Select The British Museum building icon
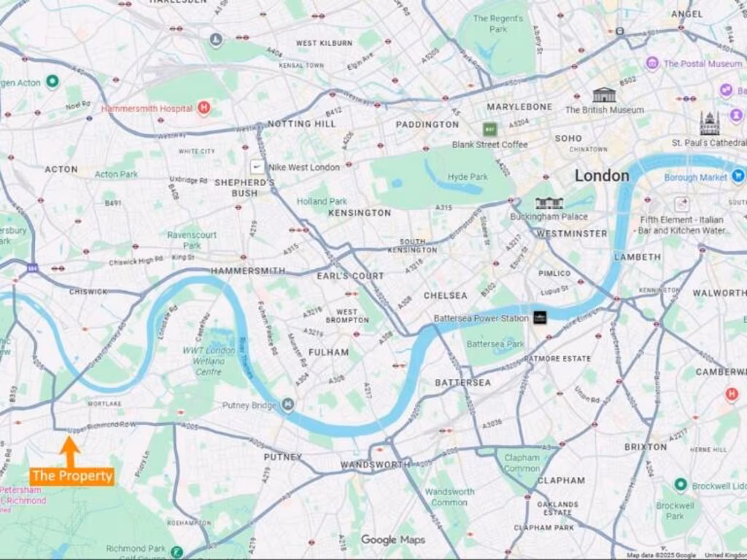Viewport: 747px width, 560px height. pyautogui.click(x=603, y=95)
